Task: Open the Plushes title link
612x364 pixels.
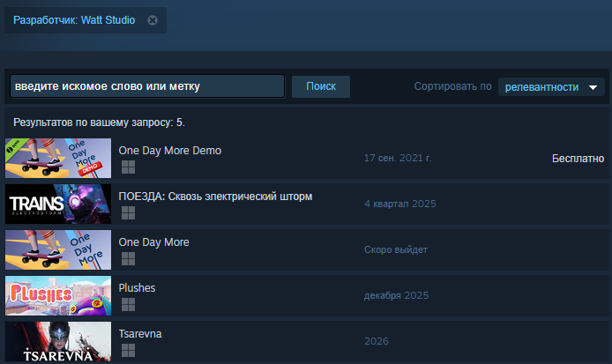Action: click(137, 288)
